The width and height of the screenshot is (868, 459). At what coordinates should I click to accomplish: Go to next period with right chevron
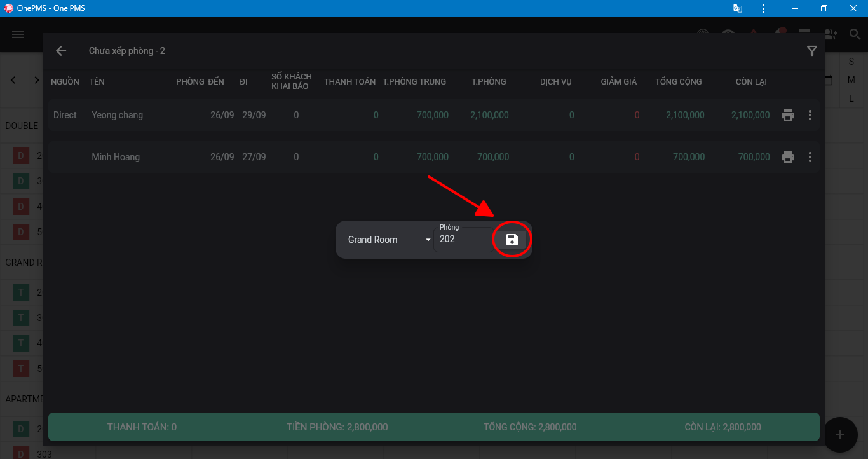point(36,80)
